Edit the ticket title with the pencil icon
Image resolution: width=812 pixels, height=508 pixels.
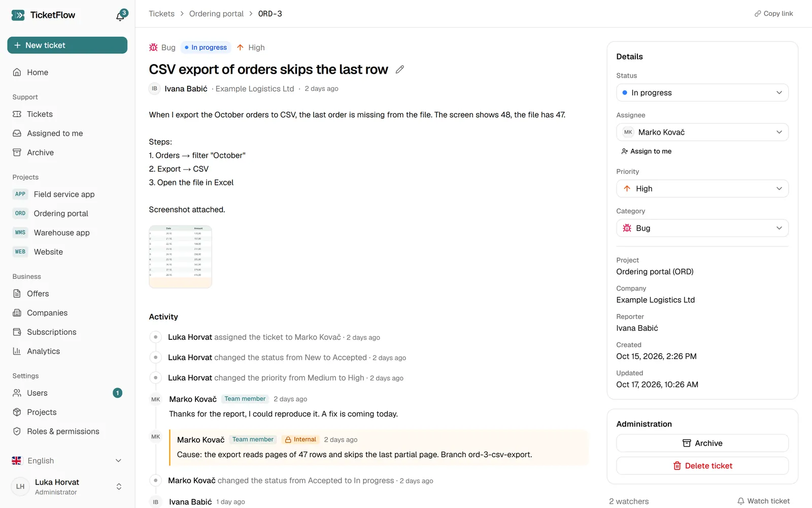click(x=400, y=70)
